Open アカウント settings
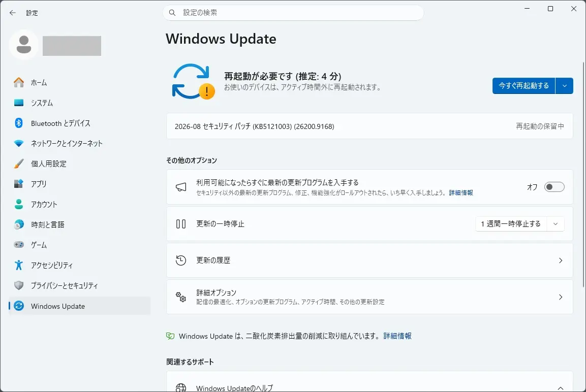The height and width of the screenshot is (392, 586). click(x=80, y=204)
